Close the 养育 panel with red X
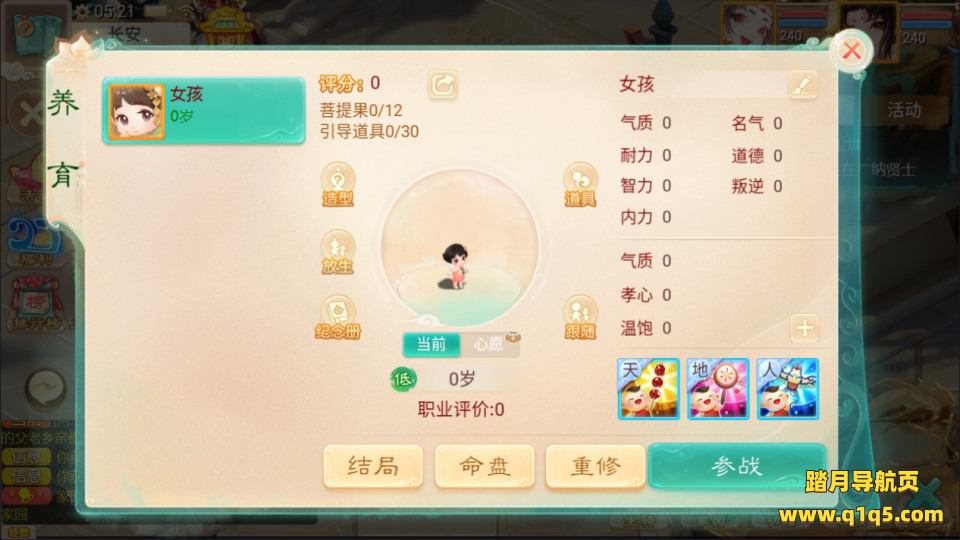This screenshot has height=540, width=960. click(852, 50)
